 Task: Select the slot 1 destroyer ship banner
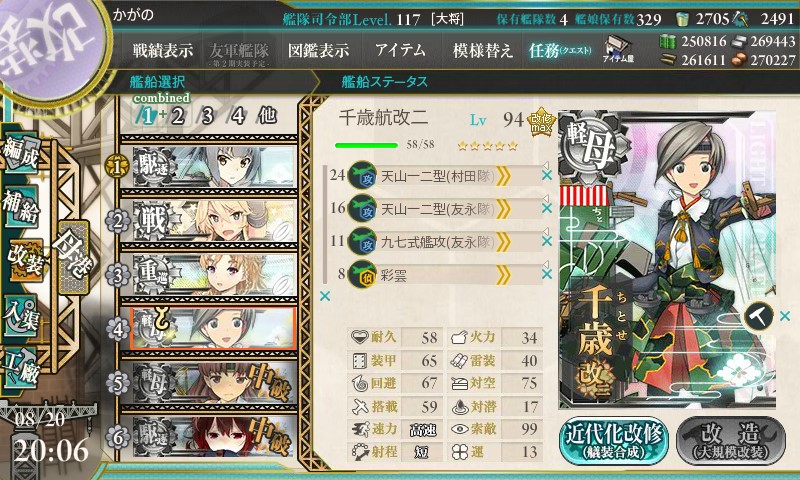pos(209,166)
